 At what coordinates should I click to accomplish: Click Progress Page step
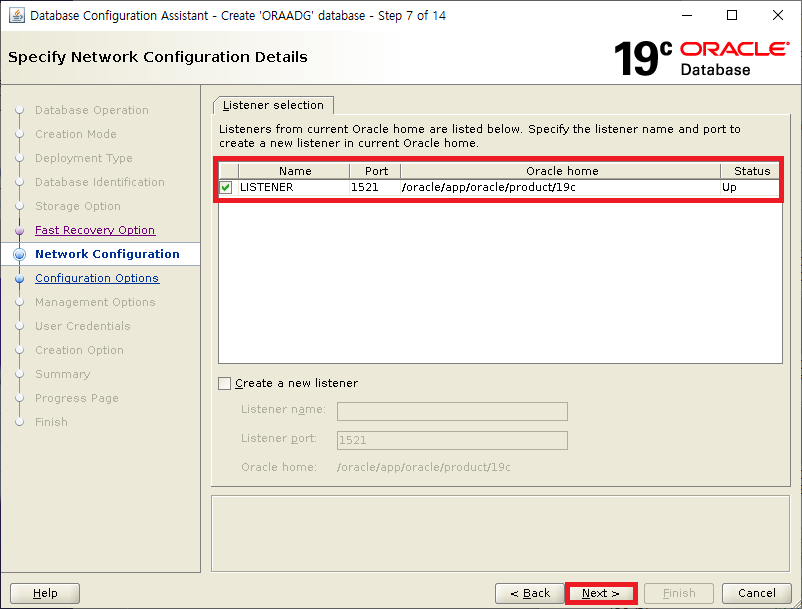click(x=77, y=398)
